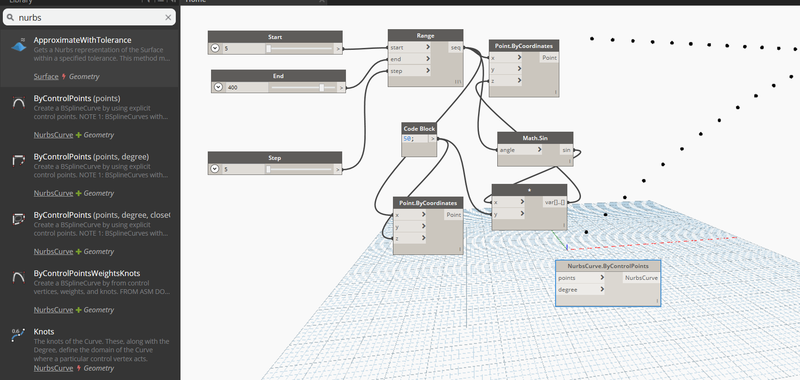The width and height of the screenshot is (800, 380).
Task: Click multiply node var[]..[] output port
Action: click(x=555, y=202)
